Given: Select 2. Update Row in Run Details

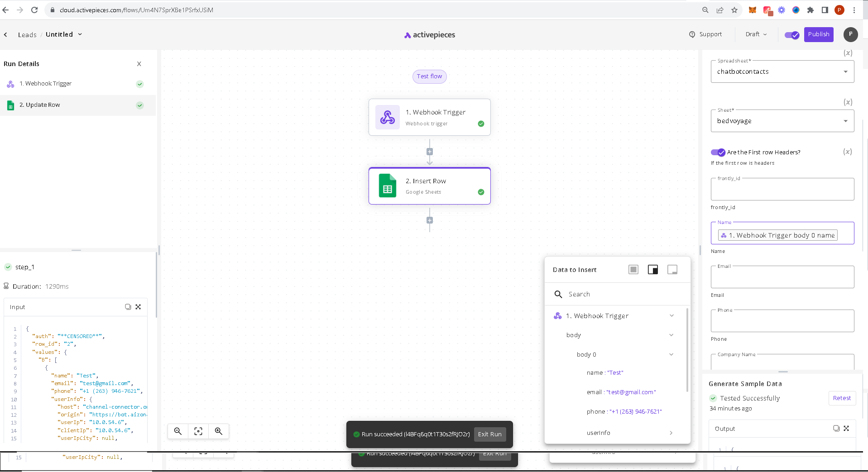Looking at the screenshot, I should (78, 105).
